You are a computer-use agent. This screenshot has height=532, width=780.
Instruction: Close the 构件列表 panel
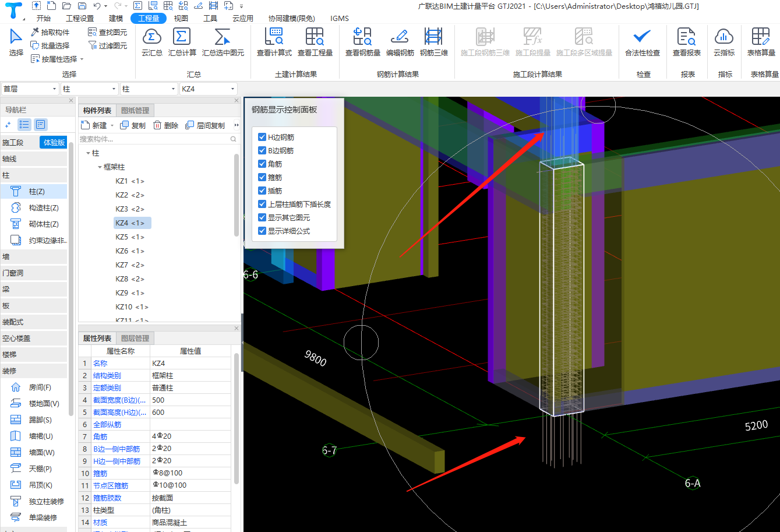[237, 100]
